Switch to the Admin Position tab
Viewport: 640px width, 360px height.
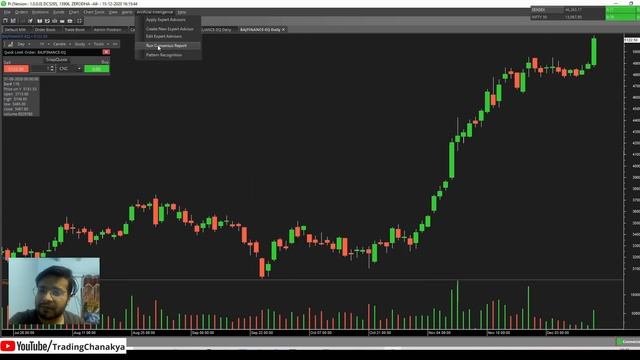point(108,30)
